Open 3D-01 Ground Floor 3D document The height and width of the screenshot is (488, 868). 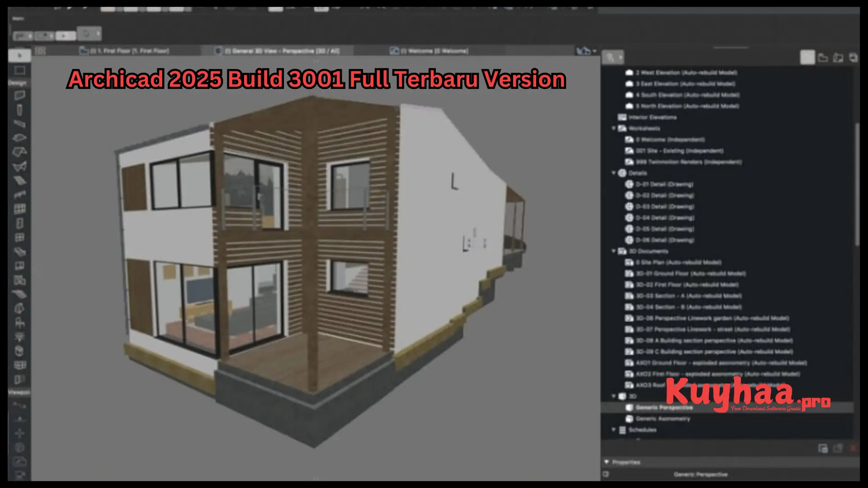[686, 274]
